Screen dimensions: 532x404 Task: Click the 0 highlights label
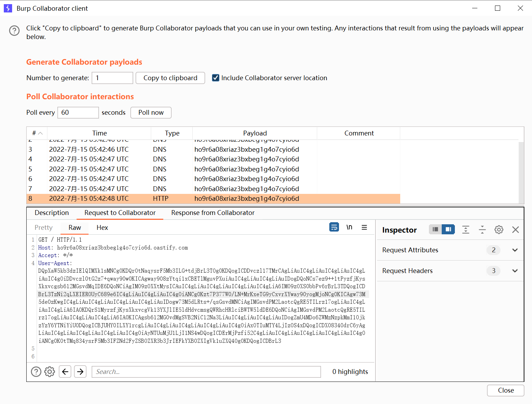pyautogui.click(x=350, y=372)
